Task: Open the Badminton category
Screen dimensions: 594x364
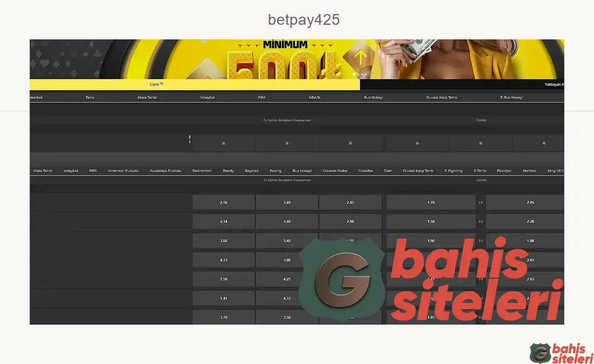Action: pyautogui.click(x=202, y=170)
